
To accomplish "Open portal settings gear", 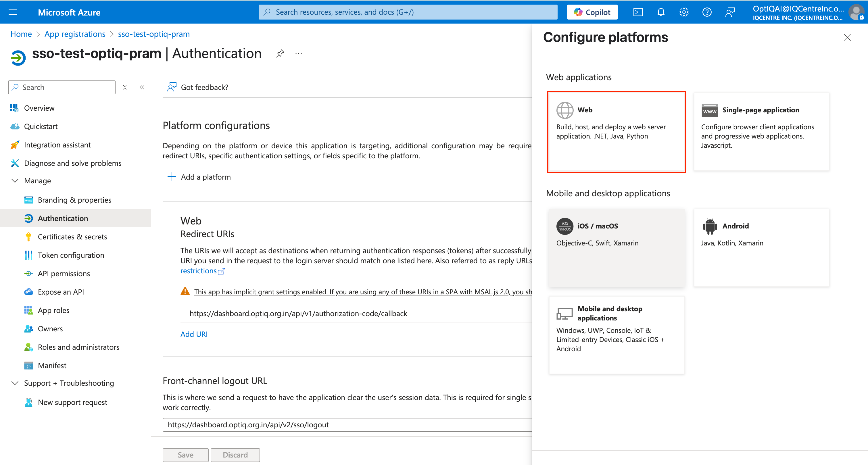I will [684, 12].
